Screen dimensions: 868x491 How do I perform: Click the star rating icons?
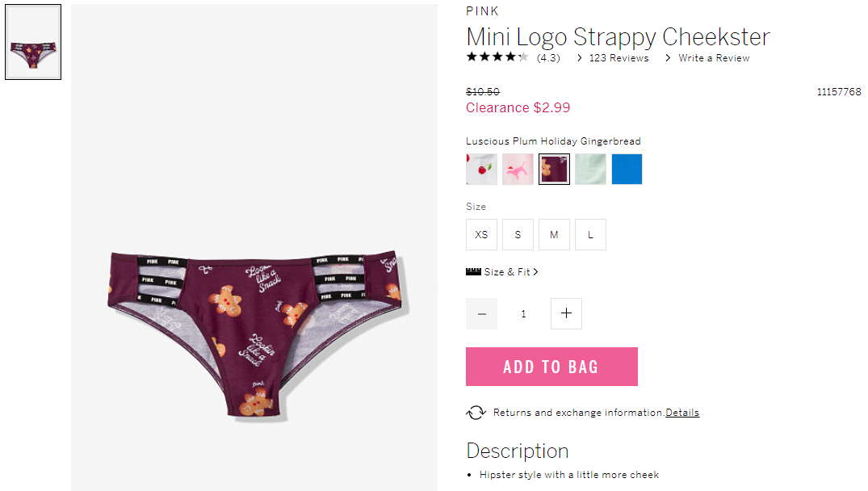497,57
